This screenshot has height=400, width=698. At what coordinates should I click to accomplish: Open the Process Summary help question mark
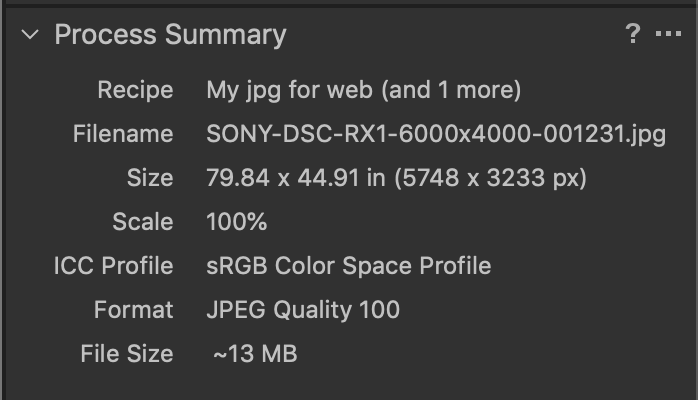pyautogui.click(x=632, y=35)
